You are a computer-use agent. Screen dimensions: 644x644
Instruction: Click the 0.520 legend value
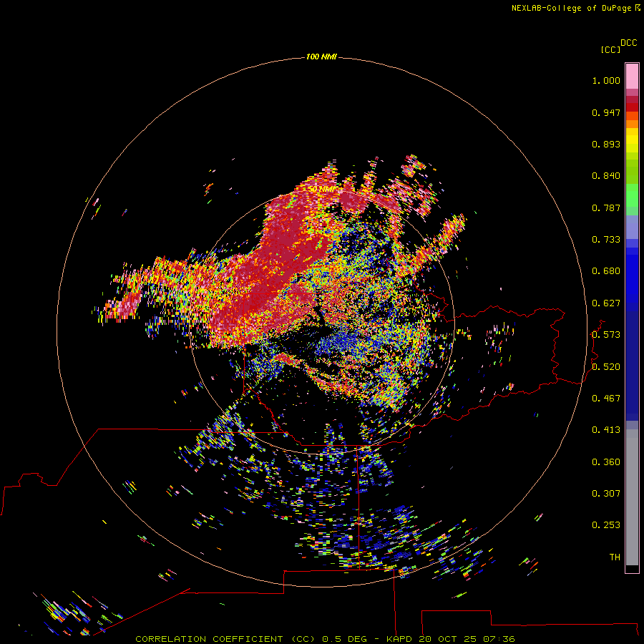[606, 367]
